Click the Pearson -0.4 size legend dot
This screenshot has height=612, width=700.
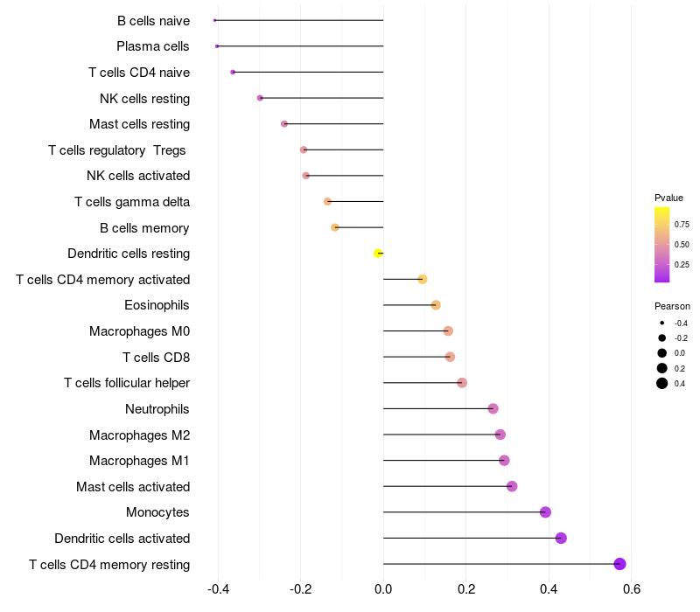pos(662,323)
